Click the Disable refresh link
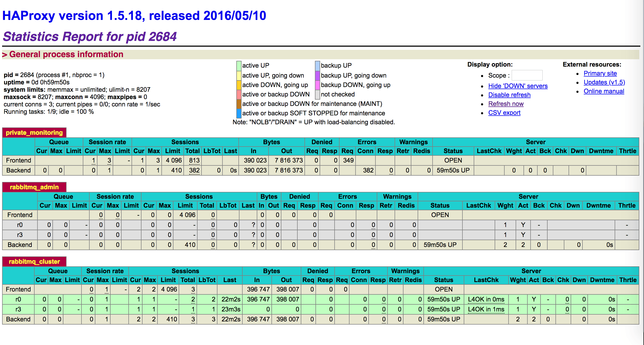Viewport: 644px width, 345px height. (x=509, y=95)
